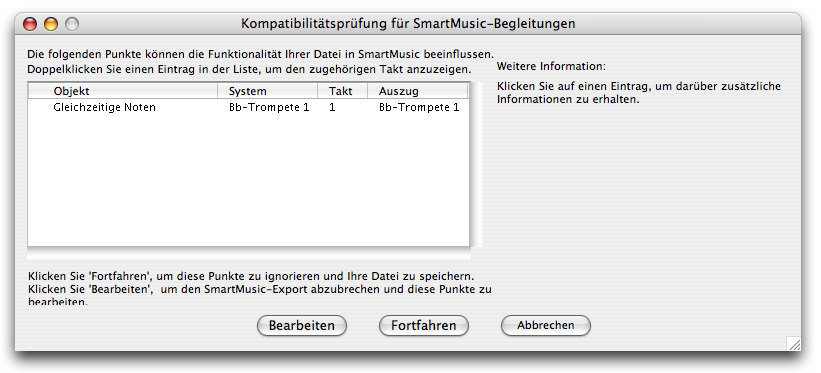Click the Takt value 1 in the row
The width and height of the screenshot is (821, 373).
(x=332, y=107)
